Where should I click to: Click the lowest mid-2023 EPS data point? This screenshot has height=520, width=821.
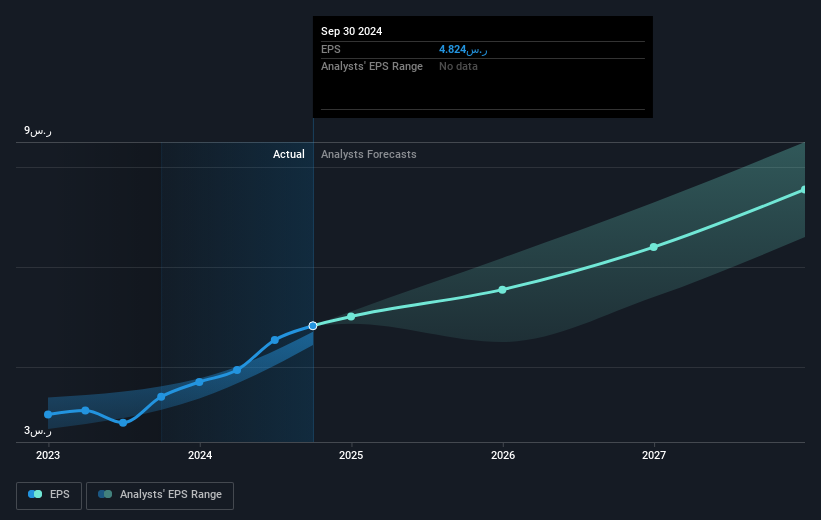point(123,423)
